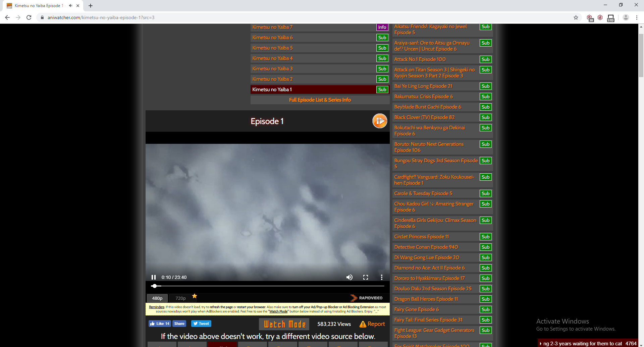Open Carole & Tuesday Episode 5

point(423,193)
